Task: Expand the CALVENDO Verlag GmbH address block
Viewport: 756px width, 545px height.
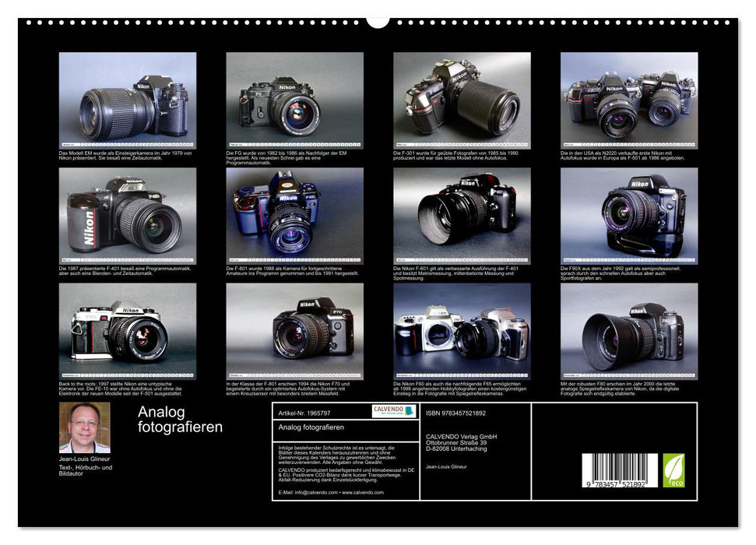Action: click(460, 443)
